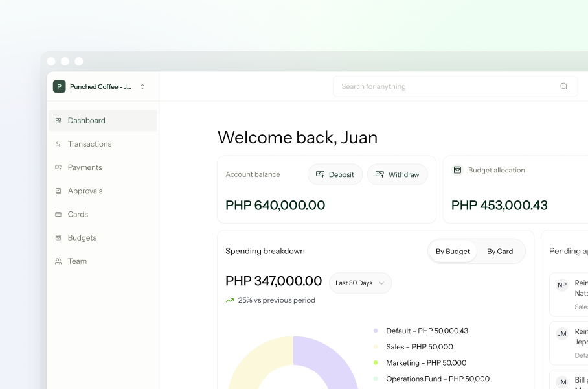Click the purple Default legend dot
Viewport: 588px width, 389px height.
pyautogui.click(x=376, y=331)
